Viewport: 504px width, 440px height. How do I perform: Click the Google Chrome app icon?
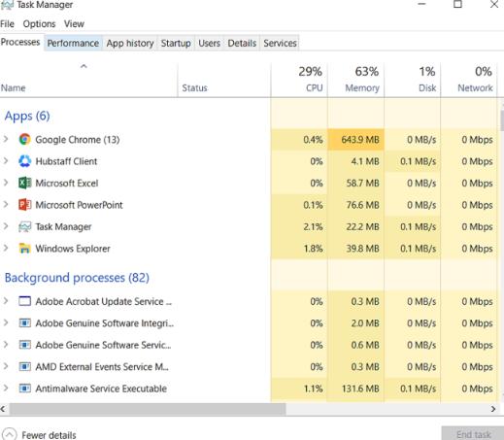[24, 140]
